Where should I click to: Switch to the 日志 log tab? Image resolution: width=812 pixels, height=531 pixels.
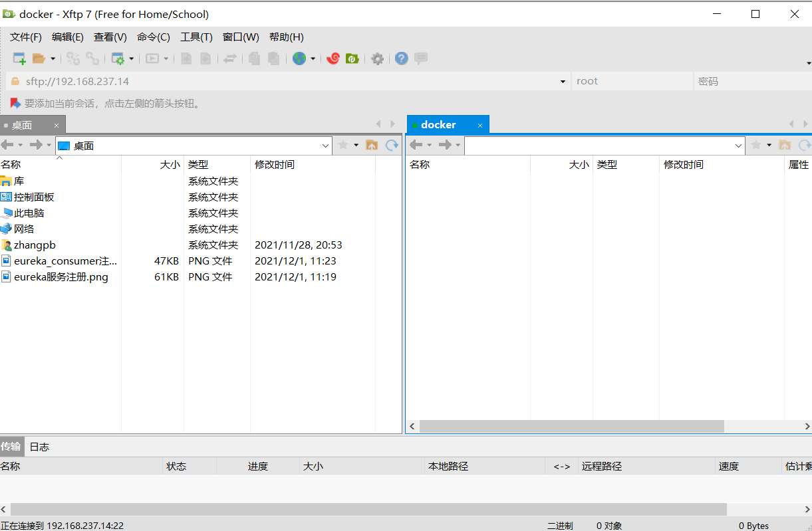pos(39,447)
